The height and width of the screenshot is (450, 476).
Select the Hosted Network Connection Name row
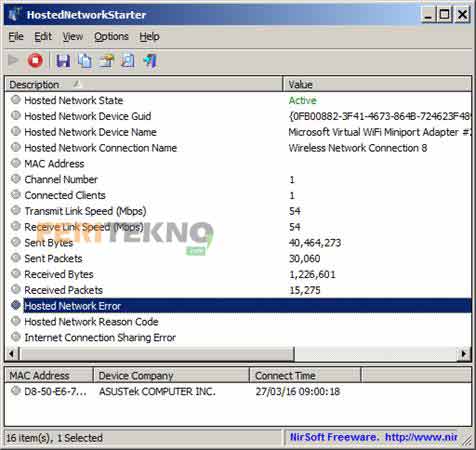[x=238, y=148]
